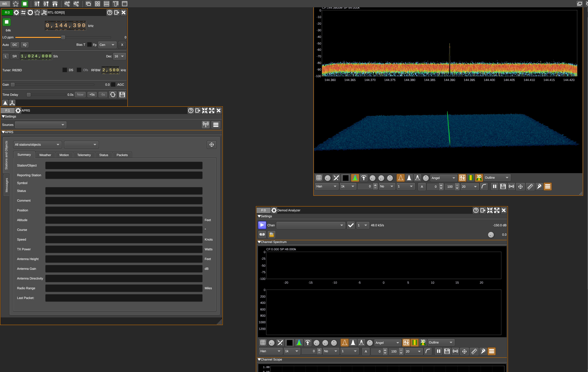588x372 pixels.
Task: Toggle the Bias T checkbox
Action: click(x=89, y=45)
